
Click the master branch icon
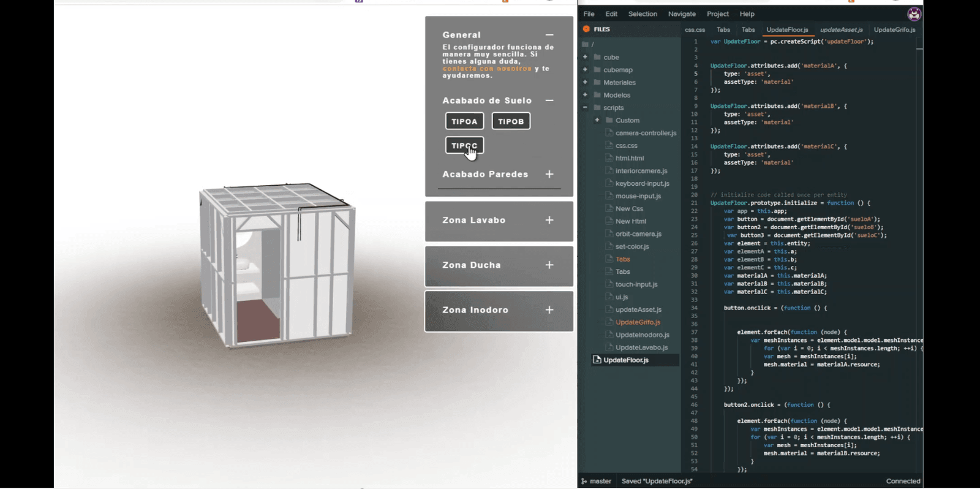tap(584, 481)
